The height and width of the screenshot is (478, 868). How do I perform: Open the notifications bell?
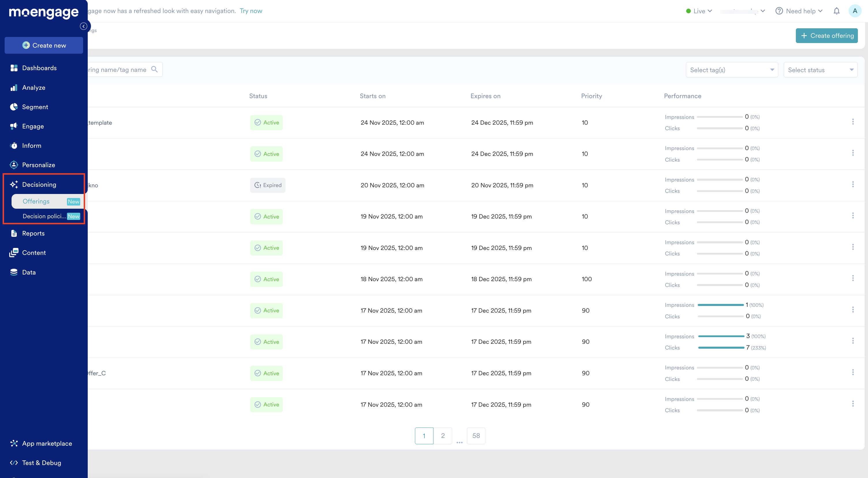pyautogui.click(x=836, y=11)
